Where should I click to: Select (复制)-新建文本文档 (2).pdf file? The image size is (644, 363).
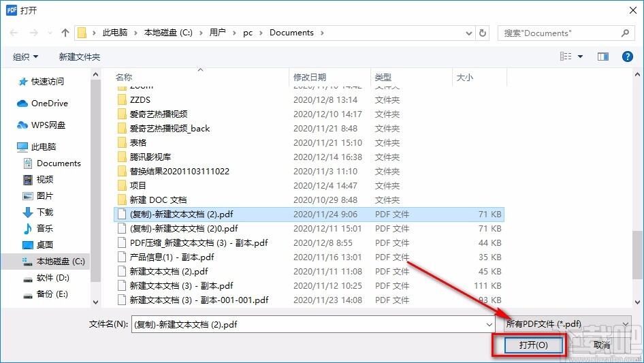(x=309, y=214)
